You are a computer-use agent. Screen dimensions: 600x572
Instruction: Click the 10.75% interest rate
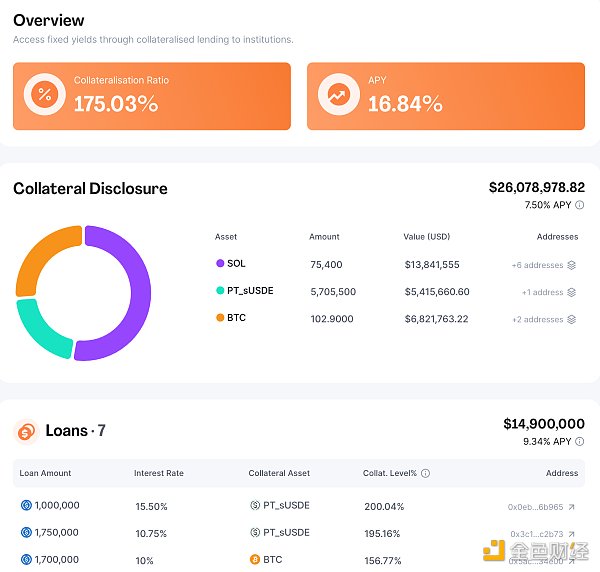[151, 534]
